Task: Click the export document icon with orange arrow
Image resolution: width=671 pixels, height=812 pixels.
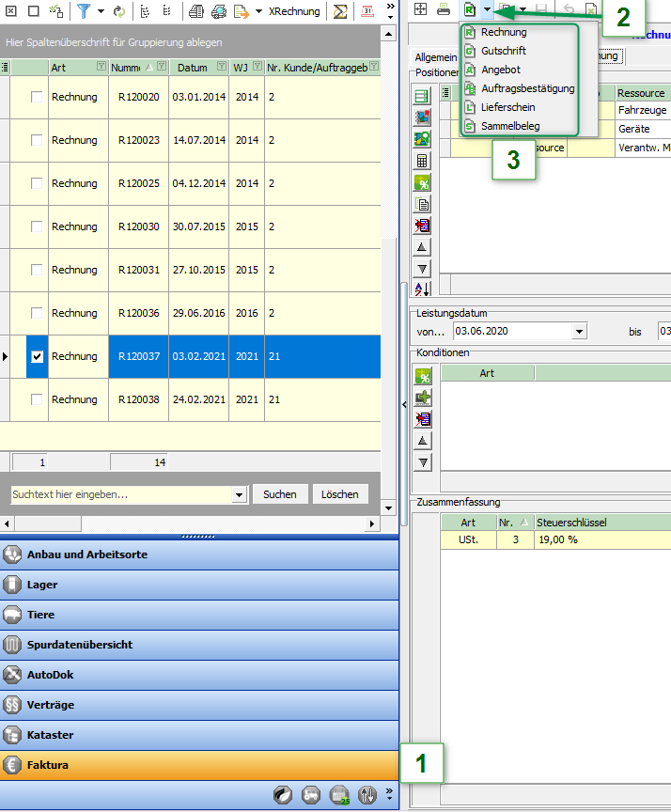Action: pos(242,11)
